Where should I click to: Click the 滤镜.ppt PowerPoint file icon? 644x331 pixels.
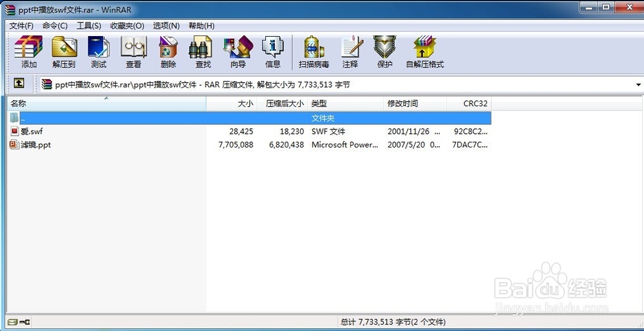point(15,144)
